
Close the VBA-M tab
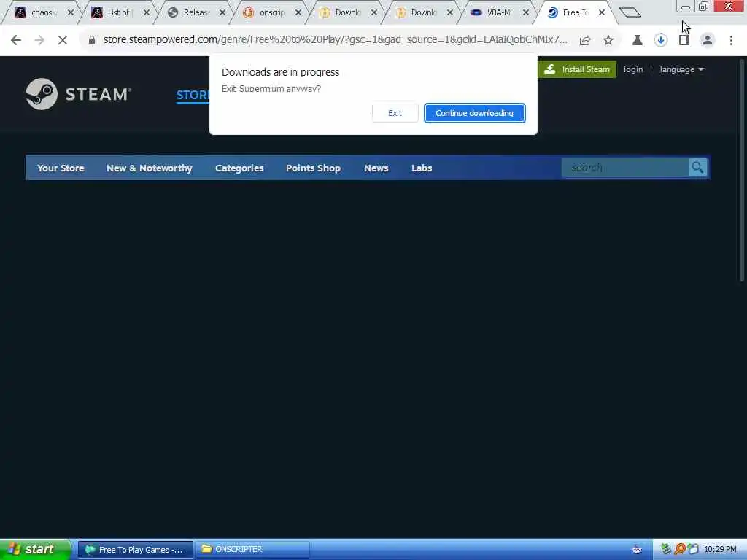pos(526,12)
